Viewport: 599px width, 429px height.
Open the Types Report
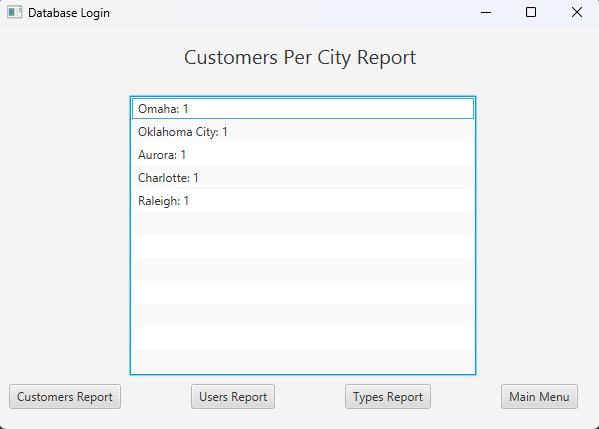388,397
